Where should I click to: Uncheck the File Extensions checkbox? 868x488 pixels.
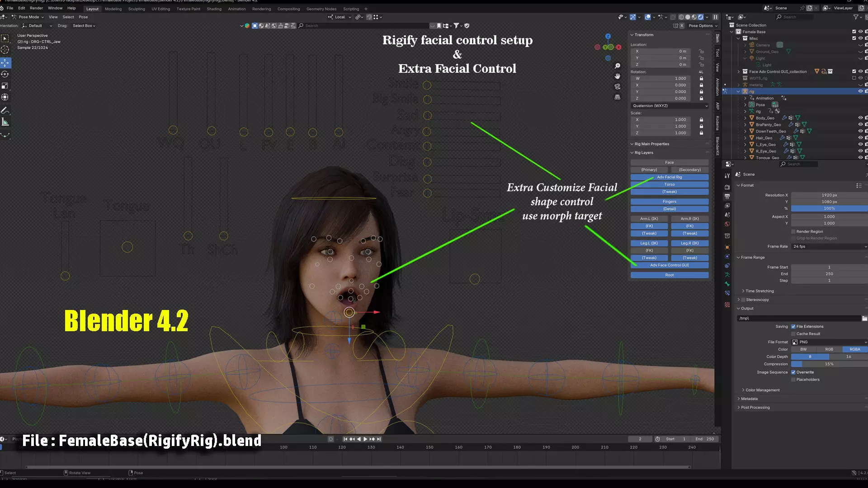(793, 327)
